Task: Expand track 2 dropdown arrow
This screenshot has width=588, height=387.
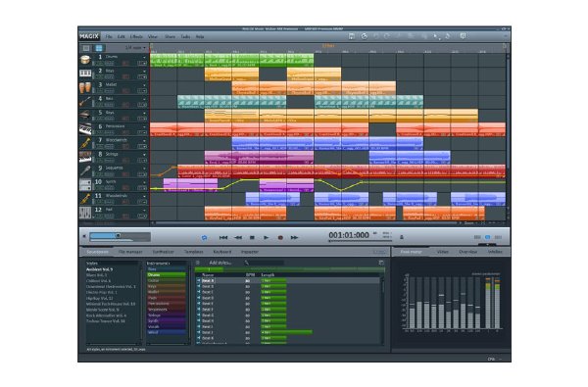Action: click(x=144, y=72)
